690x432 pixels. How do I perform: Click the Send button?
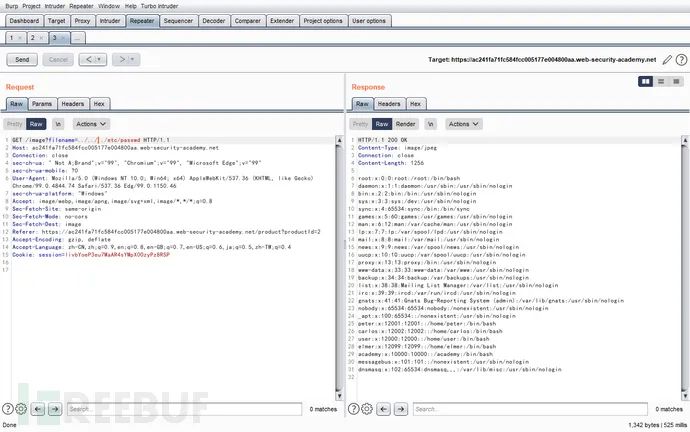22,60
